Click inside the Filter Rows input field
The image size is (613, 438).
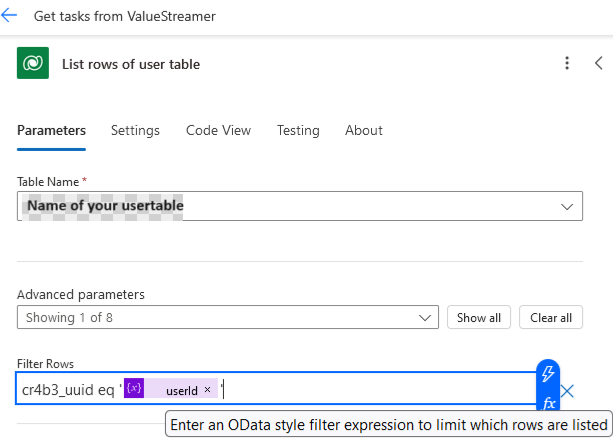point(380,390)
